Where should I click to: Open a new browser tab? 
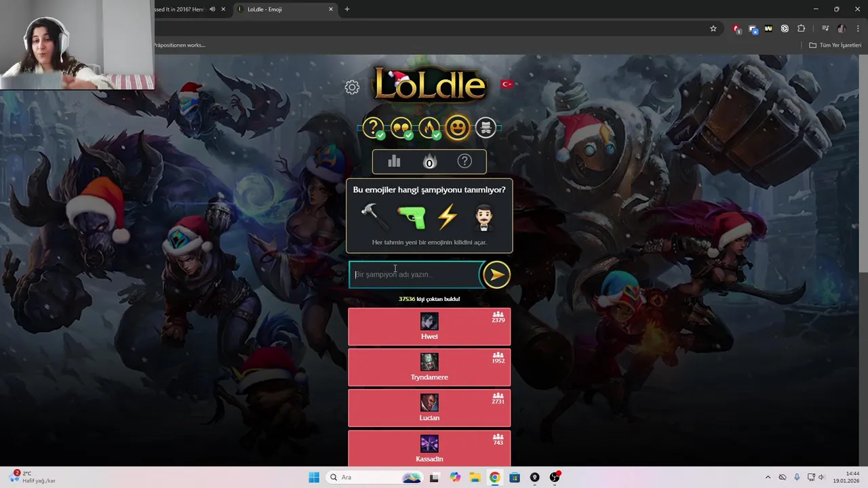(x=347, y=9)
